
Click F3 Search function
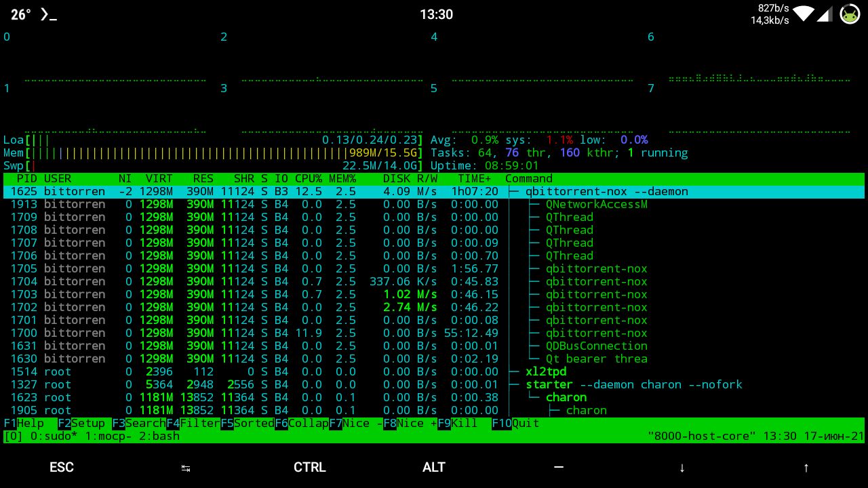(x=139, y=423)
